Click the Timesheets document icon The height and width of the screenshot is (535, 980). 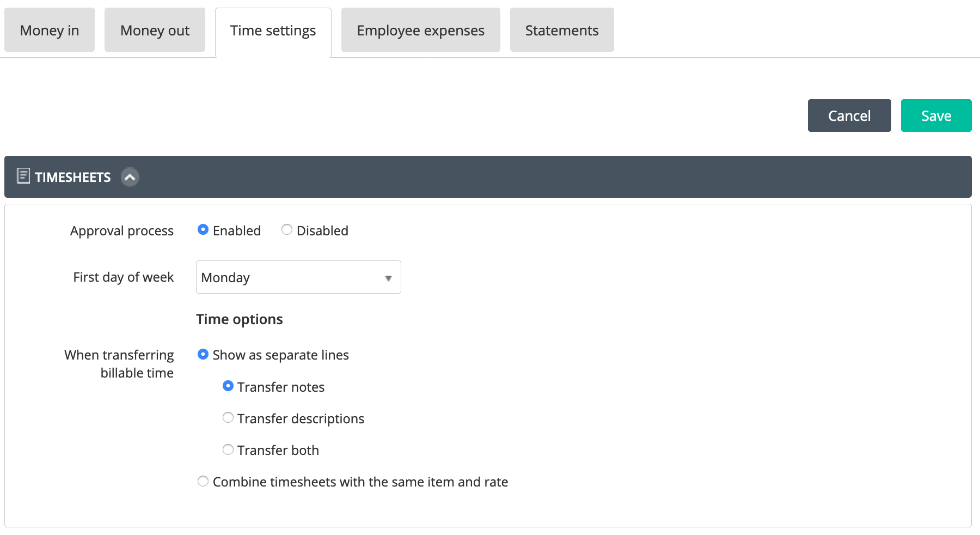point(23,176)
